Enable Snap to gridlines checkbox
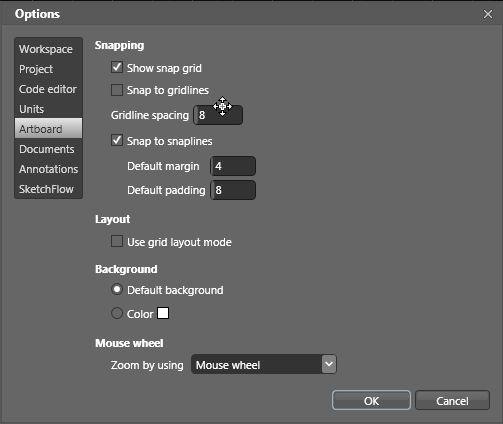The width and height of the screenshot is (503, 424). (117, 90)
